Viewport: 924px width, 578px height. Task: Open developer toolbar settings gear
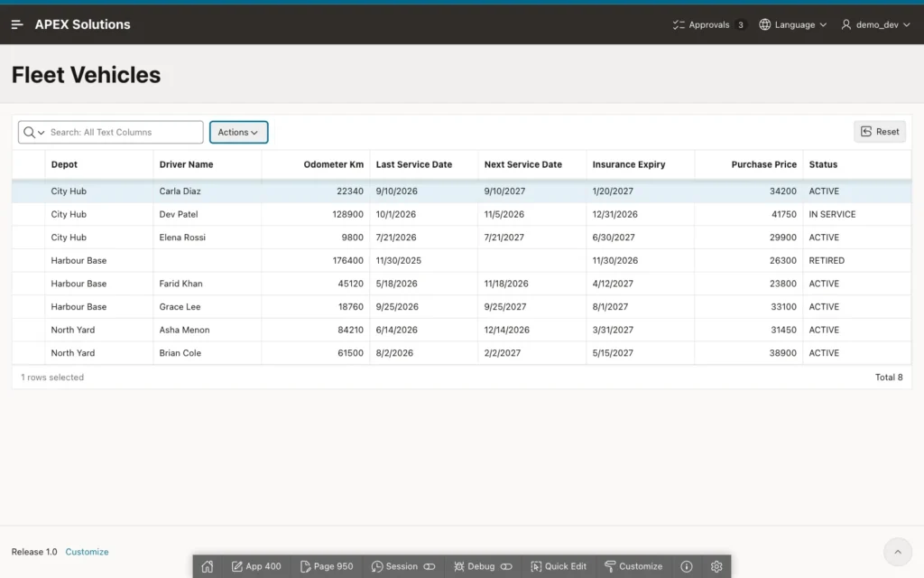click(x=716, y=566)
